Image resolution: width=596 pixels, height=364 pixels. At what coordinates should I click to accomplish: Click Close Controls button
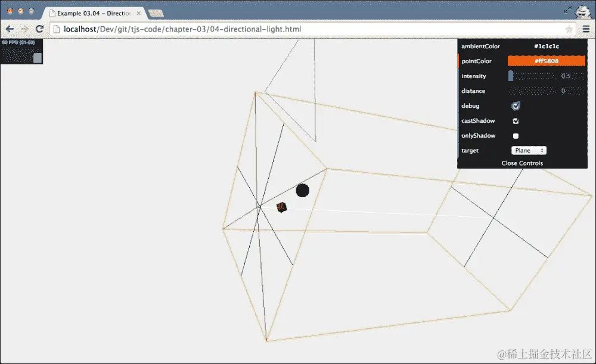(522, 163)
